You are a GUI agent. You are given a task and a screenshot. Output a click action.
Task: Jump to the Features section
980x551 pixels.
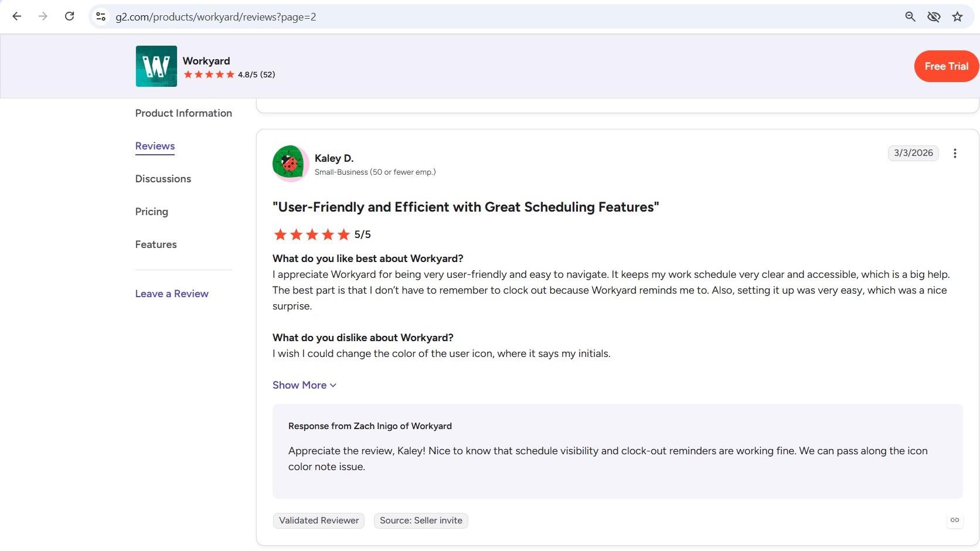(x=156, y=244)
